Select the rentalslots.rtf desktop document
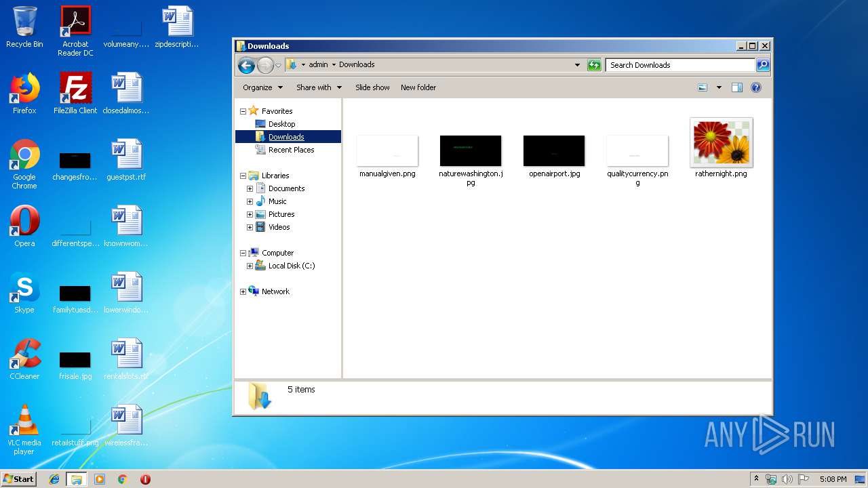Viewport: 868px width, 488px height. (x=126, y=359)
